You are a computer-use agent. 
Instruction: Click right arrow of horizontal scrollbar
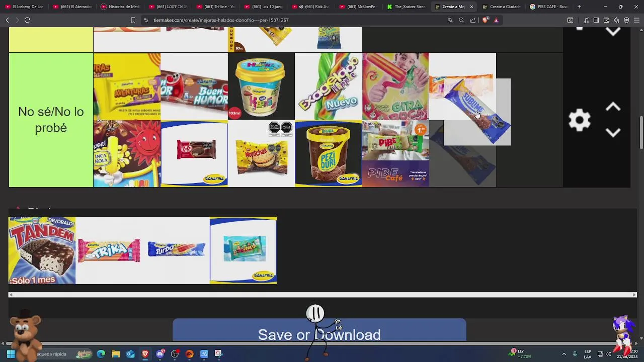point(634,295)
